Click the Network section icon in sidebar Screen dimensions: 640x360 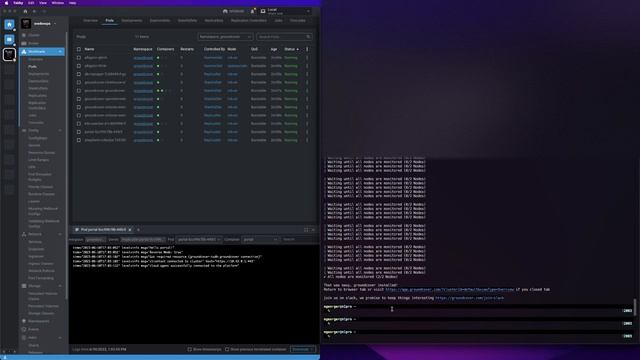click(x=24, y=234)
